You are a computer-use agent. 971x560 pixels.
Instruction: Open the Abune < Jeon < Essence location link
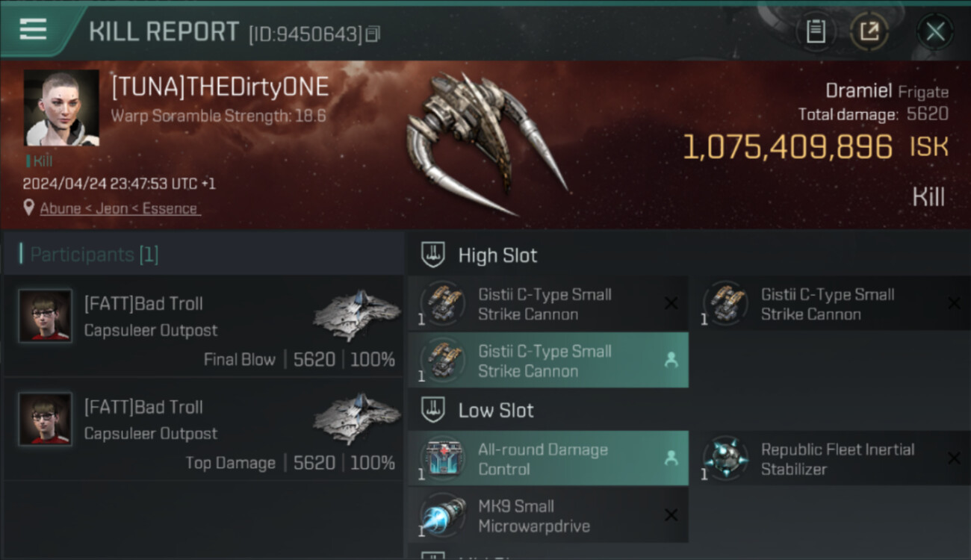pyautogui.click(x=120, y=208)
